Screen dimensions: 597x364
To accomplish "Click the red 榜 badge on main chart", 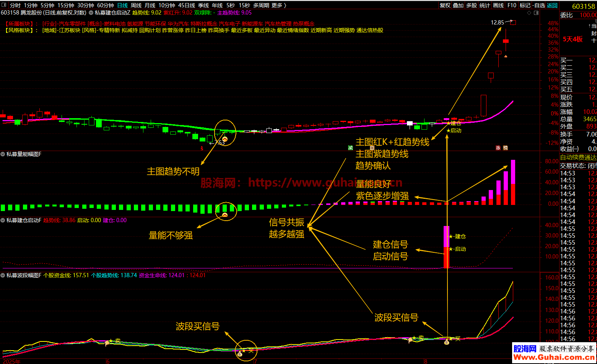I will [x=505, y=148].
